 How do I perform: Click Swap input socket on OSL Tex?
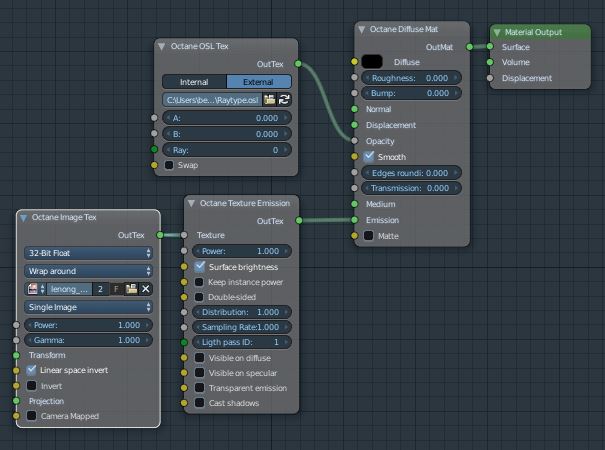click(x=154, y=165)
